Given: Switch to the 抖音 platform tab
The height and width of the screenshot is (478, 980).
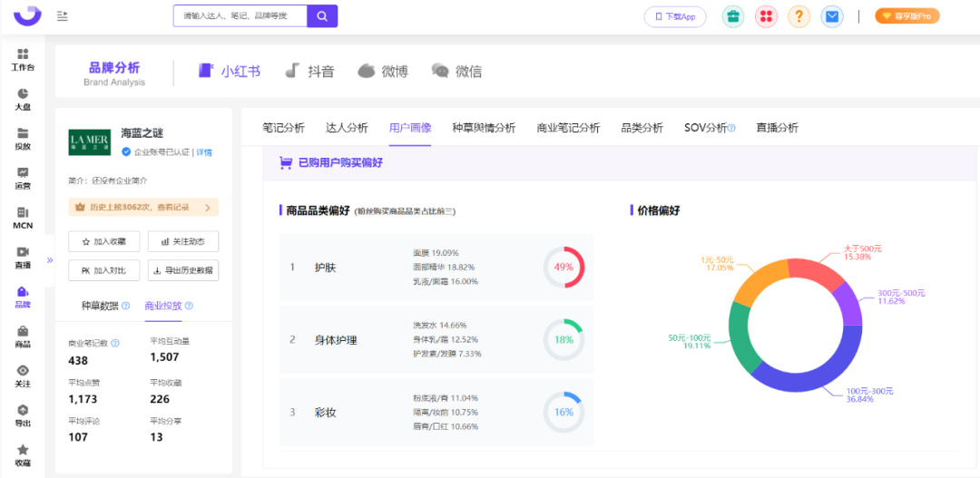Looking at the screenshot, I should pos(309,72).
